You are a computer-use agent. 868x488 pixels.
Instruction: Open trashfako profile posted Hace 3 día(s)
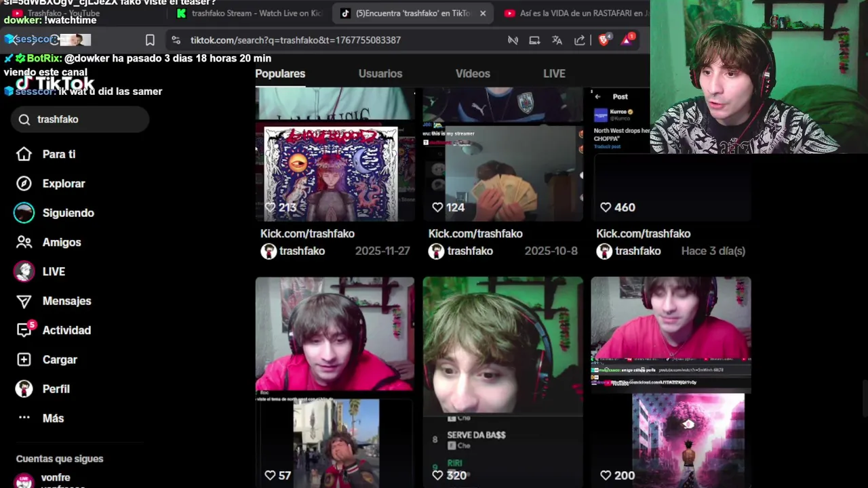click(x=638, y=251)
